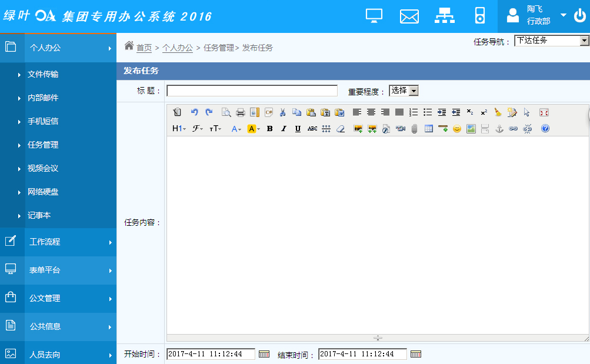The image size is (590, 364).
Task: Open calendar picker for 开始时间
Action: click(264, 354)
